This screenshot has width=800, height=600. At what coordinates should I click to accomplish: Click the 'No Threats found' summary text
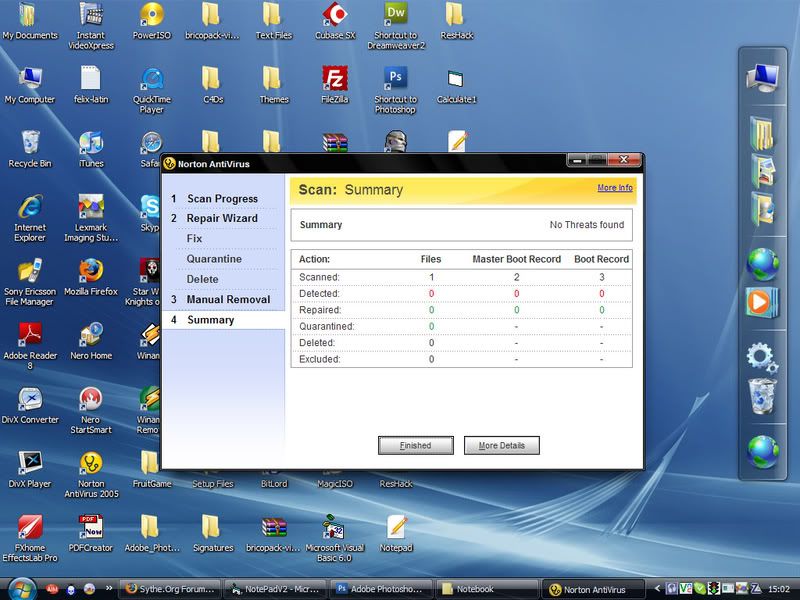[x=587, y=225]
